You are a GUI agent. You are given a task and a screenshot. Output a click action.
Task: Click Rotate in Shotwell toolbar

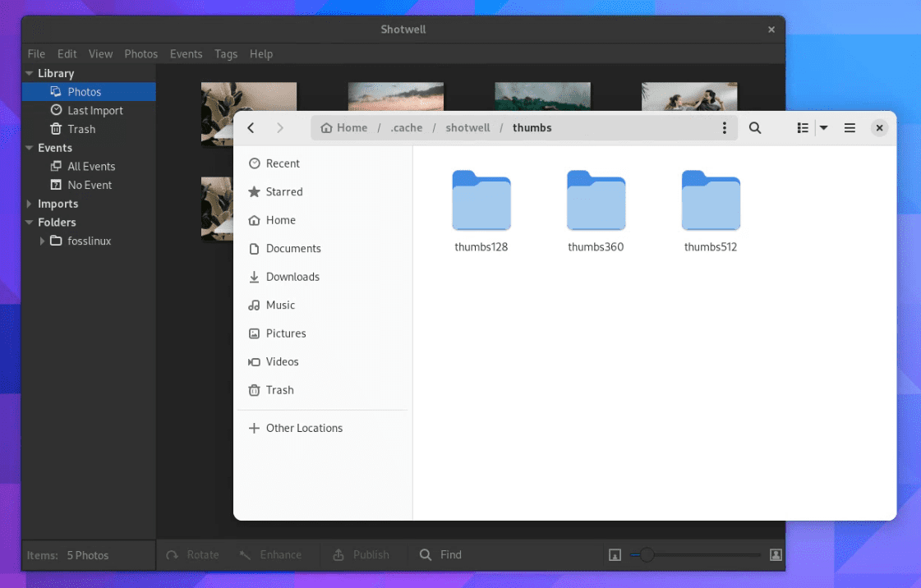pyautogui.click(x=192, y=555)
